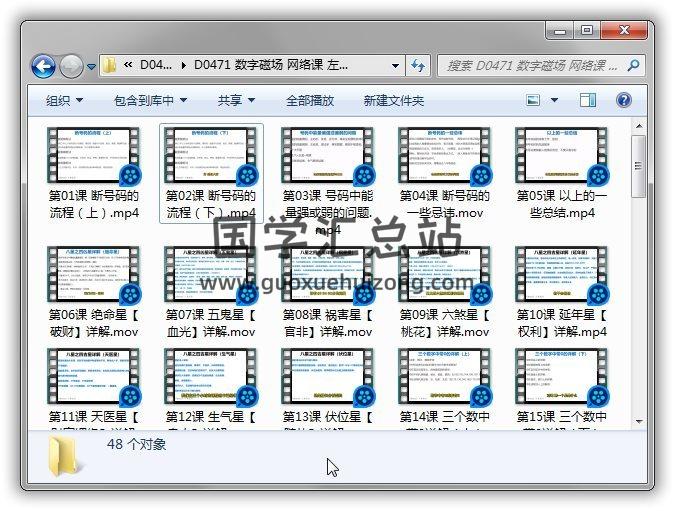Click the change view icon in toolbar

(534, 100)
